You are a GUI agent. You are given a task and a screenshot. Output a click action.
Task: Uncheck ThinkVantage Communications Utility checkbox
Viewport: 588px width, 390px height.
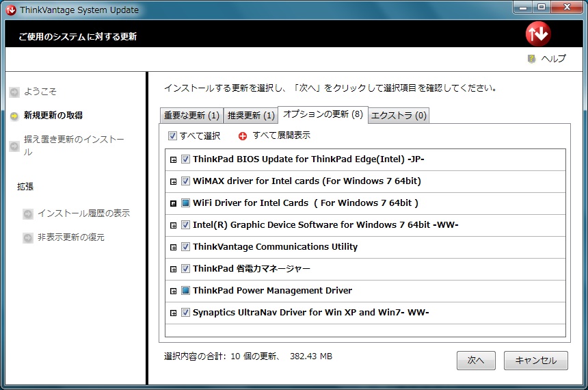185,246
